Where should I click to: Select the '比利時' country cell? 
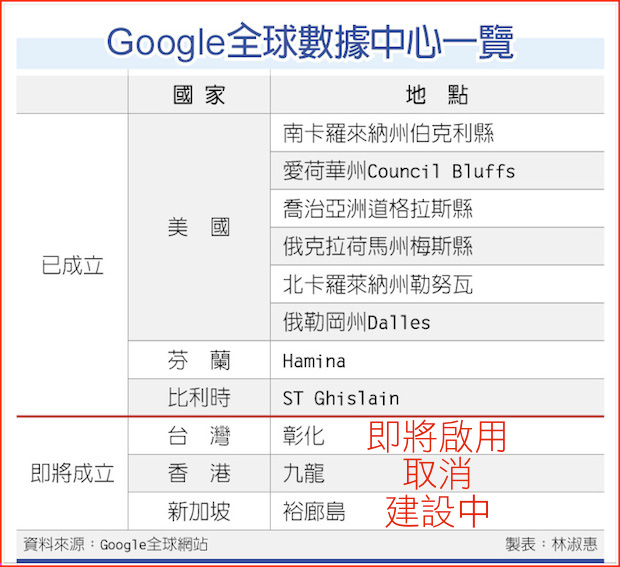point(199,397)
